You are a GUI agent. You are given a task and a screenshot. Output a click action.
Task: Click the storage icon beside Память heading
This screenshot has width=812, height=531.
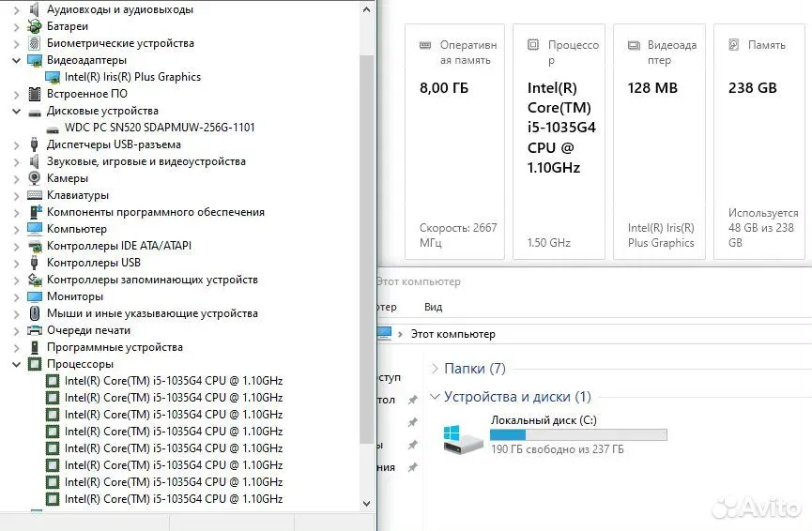click(734, 44)
